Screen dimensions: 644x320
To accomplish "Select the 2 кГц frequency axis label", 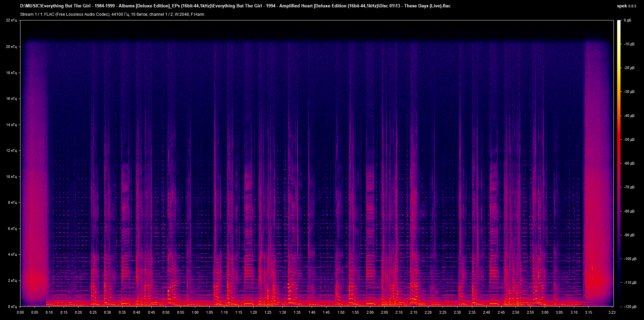I will [12, 280].
